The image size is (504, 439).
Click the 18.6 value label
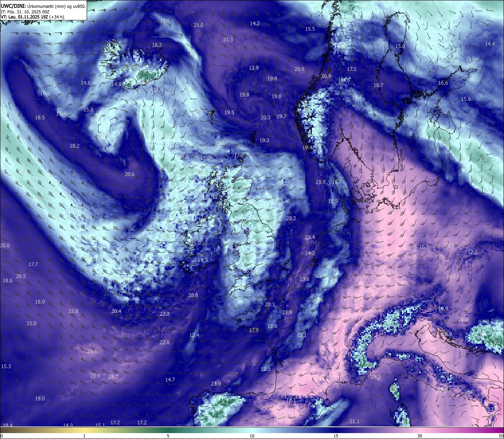coord(7,281)
